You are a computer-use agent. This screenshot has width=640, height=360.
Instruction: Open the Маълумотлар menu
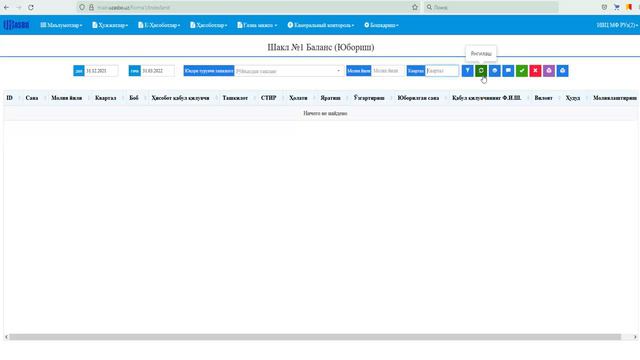(x=61, y=25)
